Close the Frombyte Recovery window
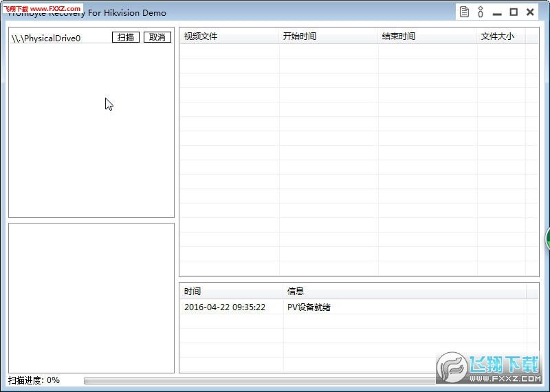The width and height of the screenshot is (550, 392). click(530, 12)
